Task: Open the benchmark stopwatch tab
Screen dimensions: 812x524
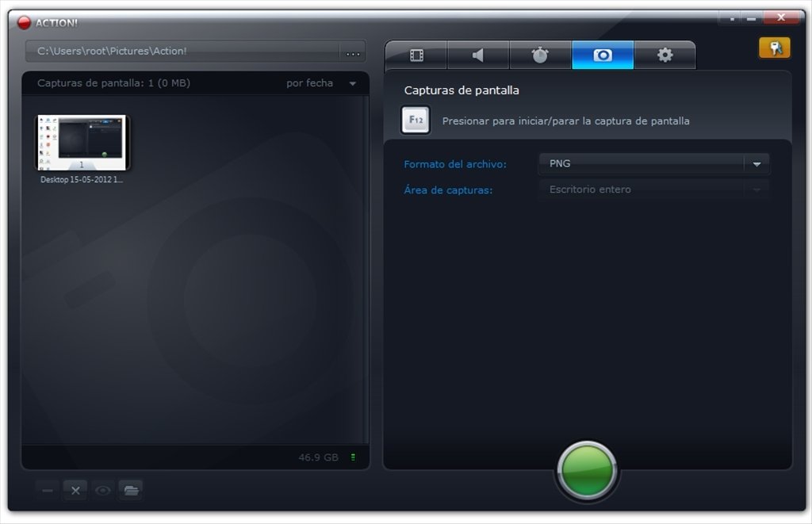Action: pos(540,55)
